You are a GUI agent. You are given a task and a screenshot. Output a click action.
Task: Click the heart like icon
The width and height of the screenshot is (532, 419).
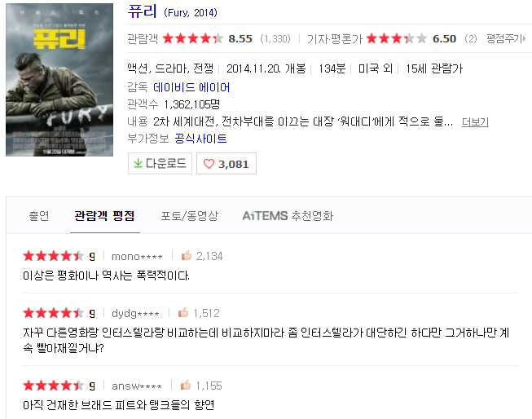tap(209, 164)
